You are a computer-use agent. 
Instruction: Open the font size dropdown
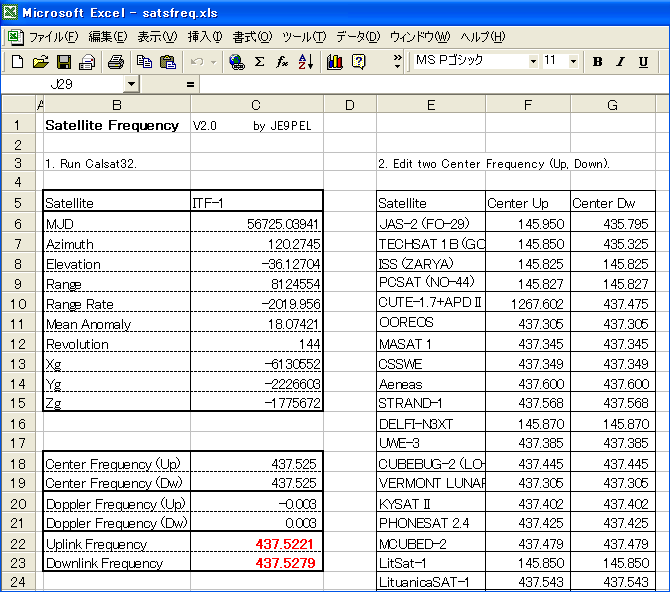tap(573, 62)
